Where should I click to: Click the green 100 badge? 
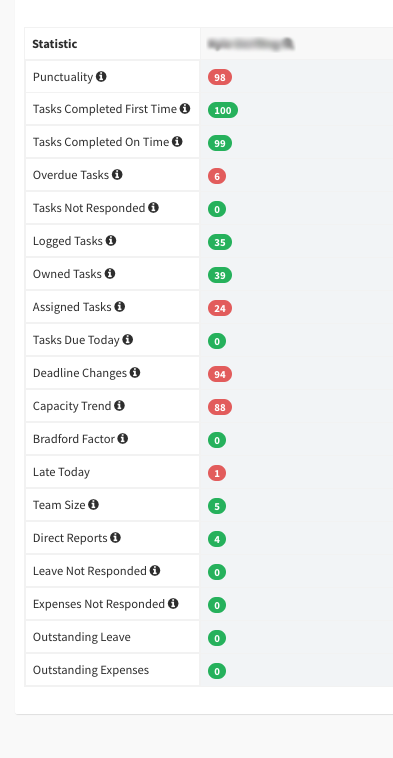point(223,110)
